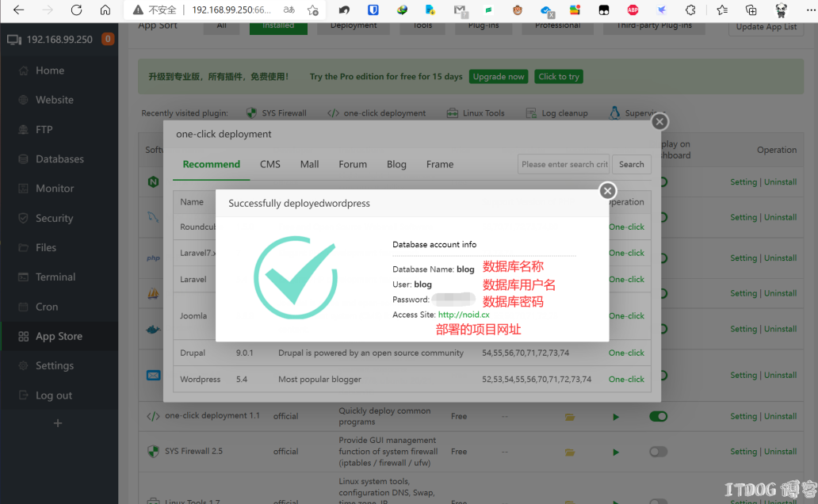The width and height of the screenshot is (818, 504).
Task: Go back in browser history
Action: pyautogui.click(x=19, y=10)
